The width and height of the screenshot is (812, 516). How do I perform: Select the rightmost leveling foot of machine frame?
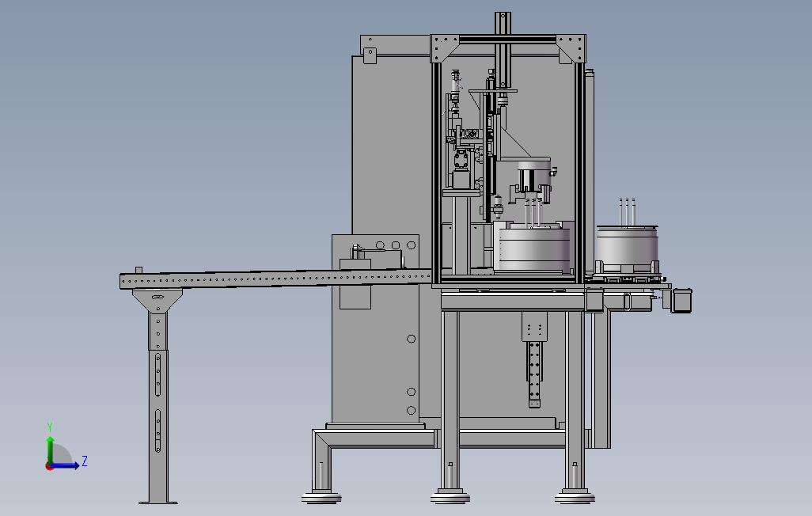tap(575, 497)
